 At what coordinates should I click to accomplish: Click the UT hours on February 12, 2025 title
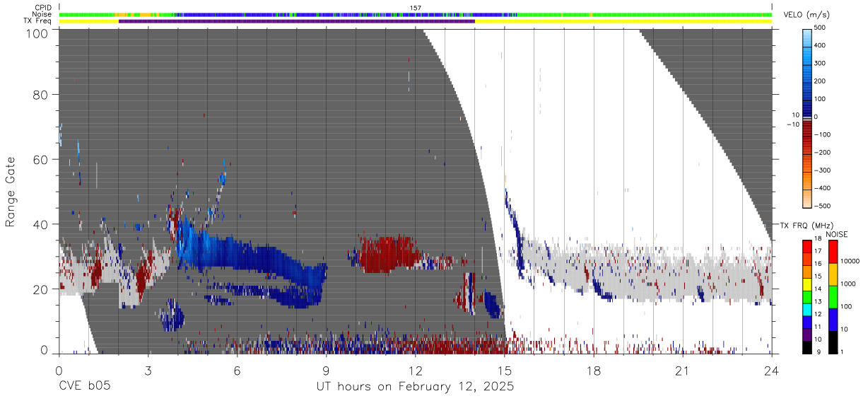coord(415,387)
